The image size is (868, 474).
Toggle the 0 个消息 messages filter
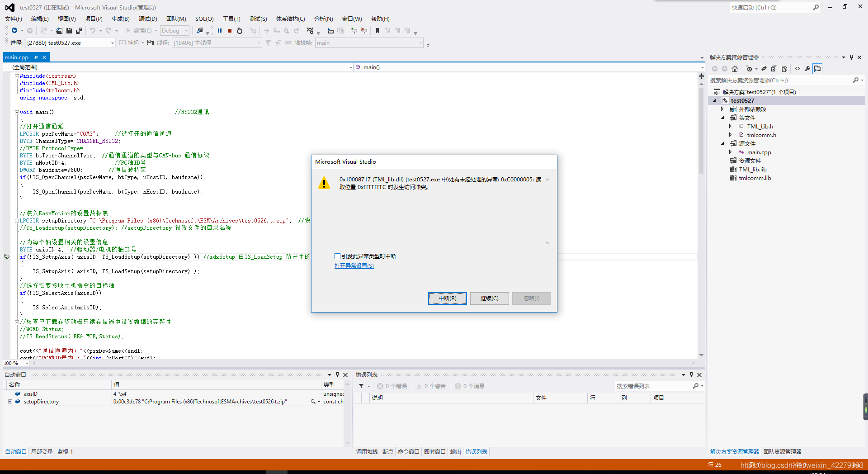470,386
